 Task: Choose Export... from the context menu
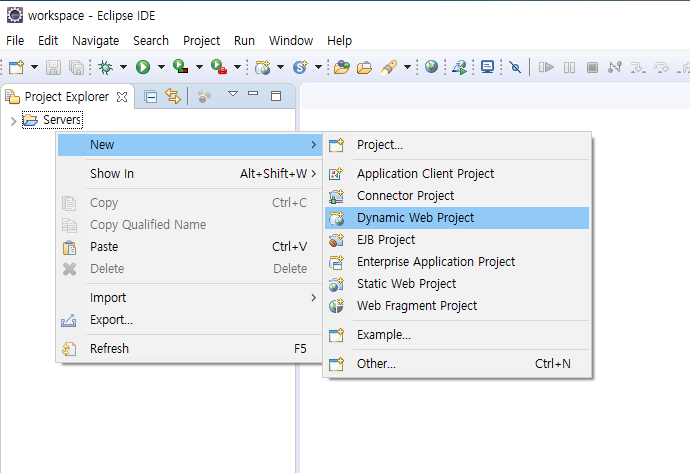click(x=190, y=320)
